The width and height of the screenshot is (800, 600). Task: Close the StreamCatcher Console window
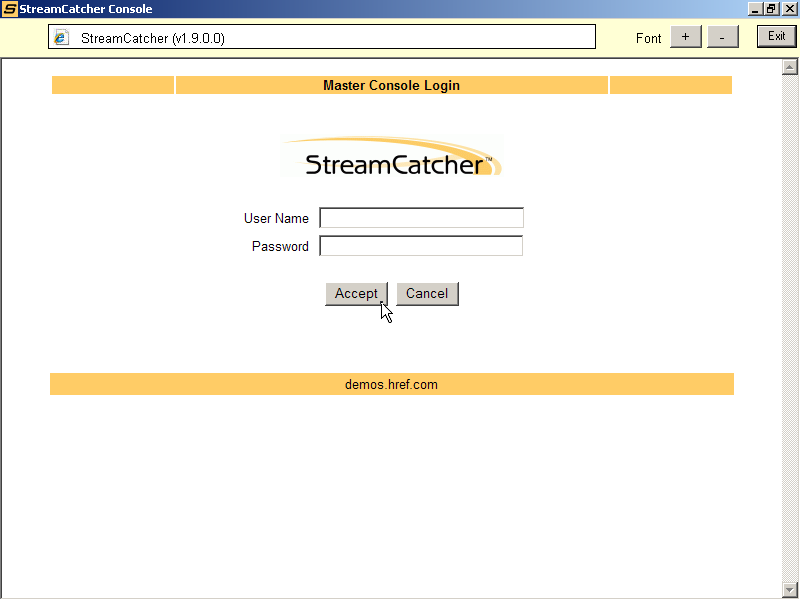tap(789, 9)
